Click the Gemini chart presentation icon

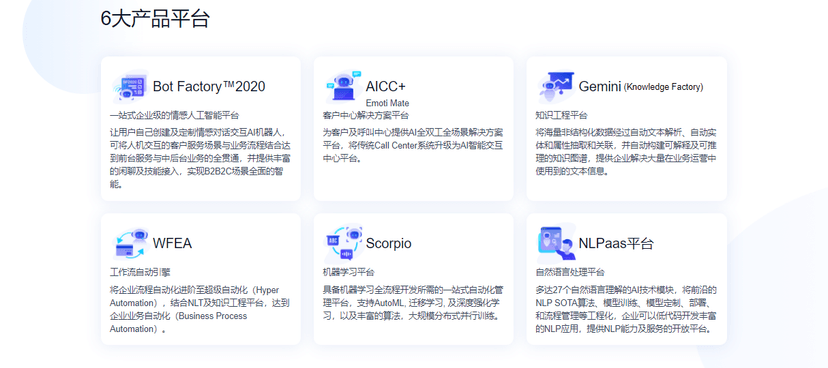pos(557,87)
